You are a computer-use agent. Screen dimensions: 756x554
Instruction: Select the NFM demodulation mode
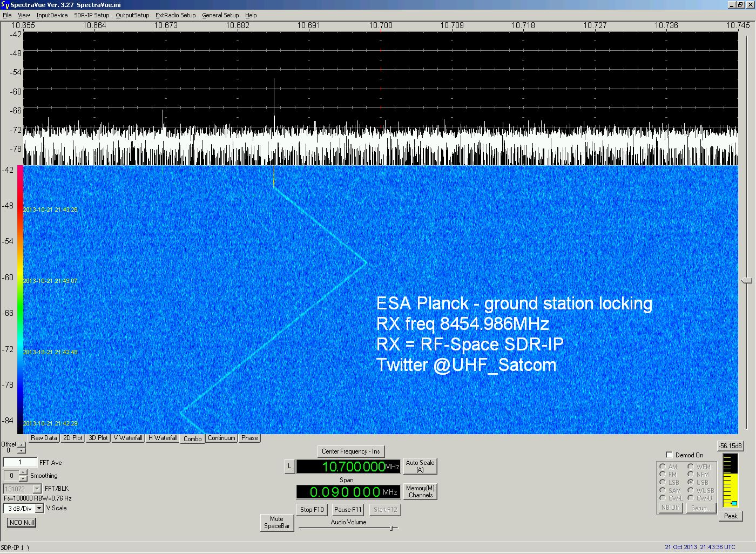click(691, 475)
